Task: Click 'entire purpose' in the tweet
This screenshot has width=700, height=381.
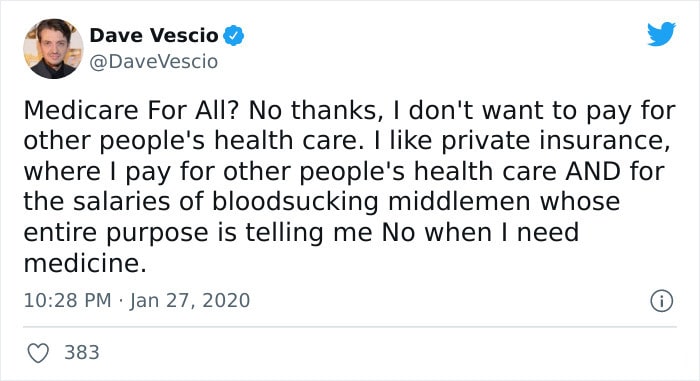Action: click(x=116, y=233)
